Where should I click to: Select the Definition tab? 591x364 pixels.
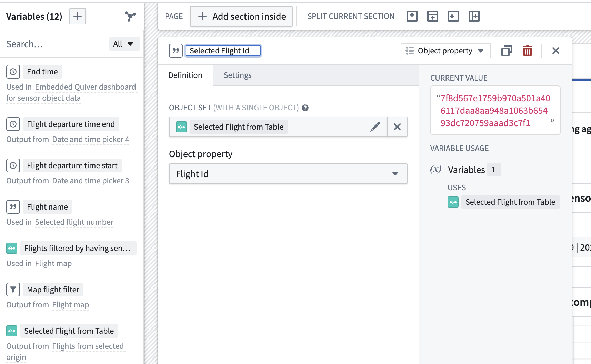pos(185,75)
